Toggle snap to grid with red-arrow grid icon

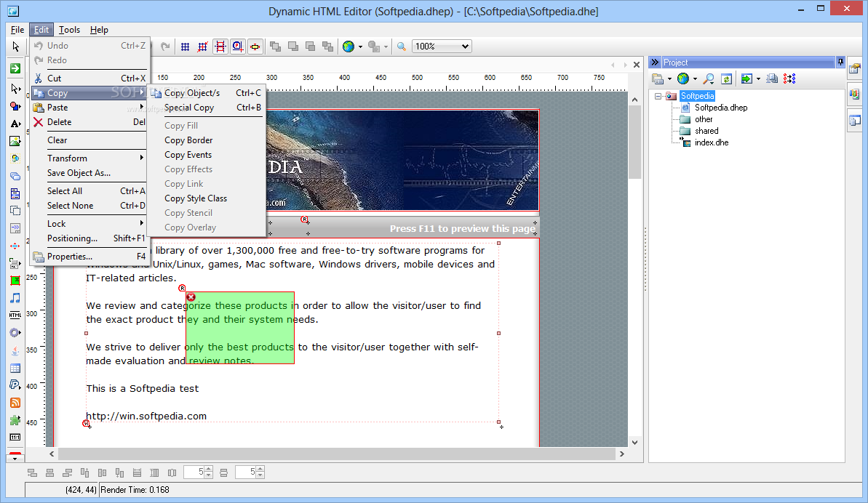(x=202, y=47)
